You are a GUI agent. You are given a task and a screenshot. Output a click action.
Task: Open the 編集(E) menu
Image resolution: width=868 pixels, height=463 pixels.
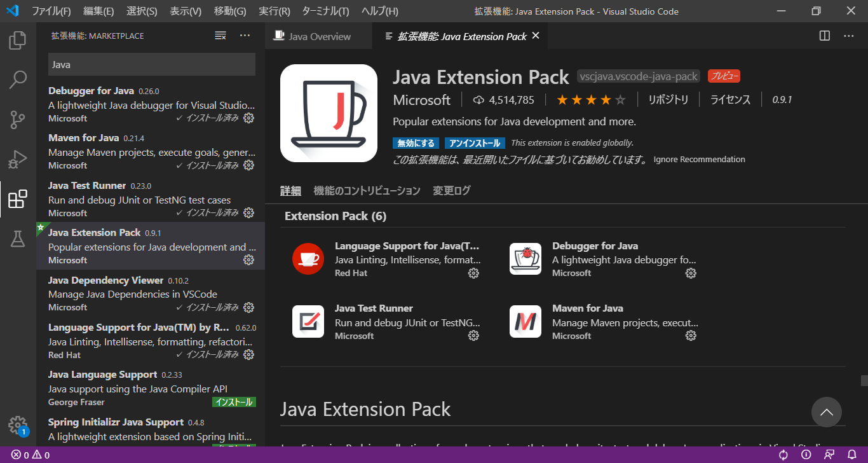pos(98,11)
